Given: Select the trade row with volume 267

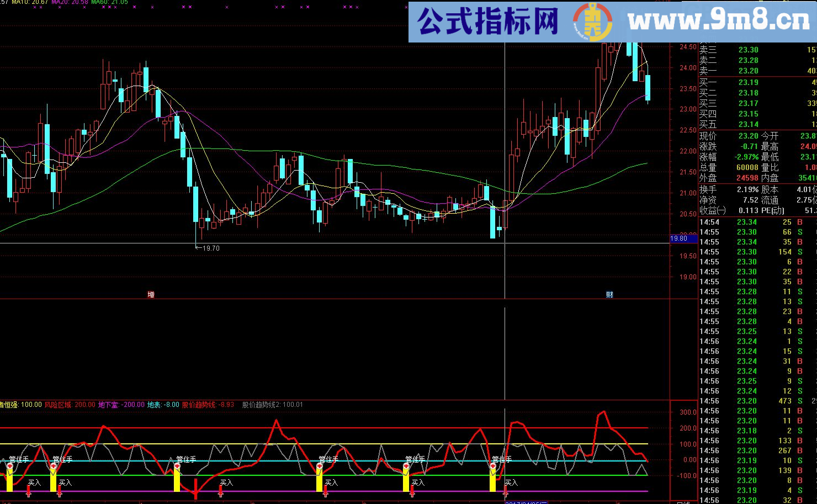Looking at the screenshot, I should (x=758, y=450).
